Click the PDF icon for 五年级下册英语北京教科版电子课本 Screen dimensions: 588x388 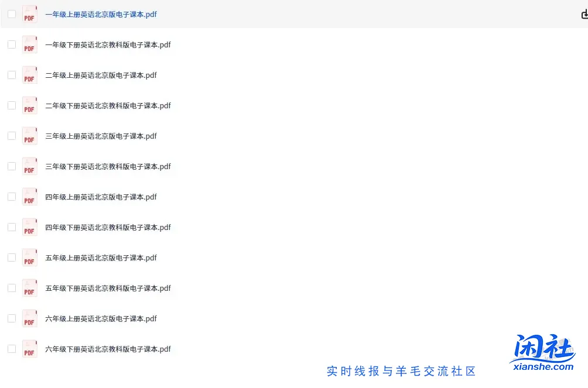point(29,288)
